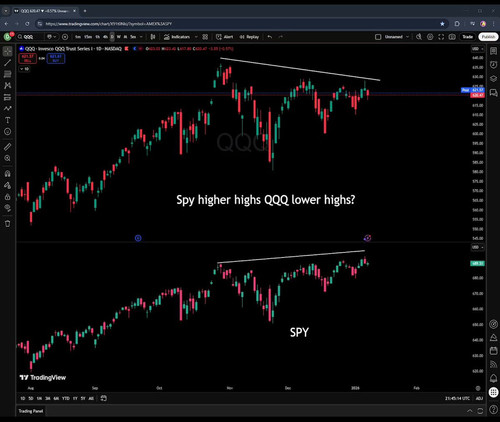The image size is (500, 422).
Task: Open the Fibonacci and Gann tools
Action: [7, 74]
